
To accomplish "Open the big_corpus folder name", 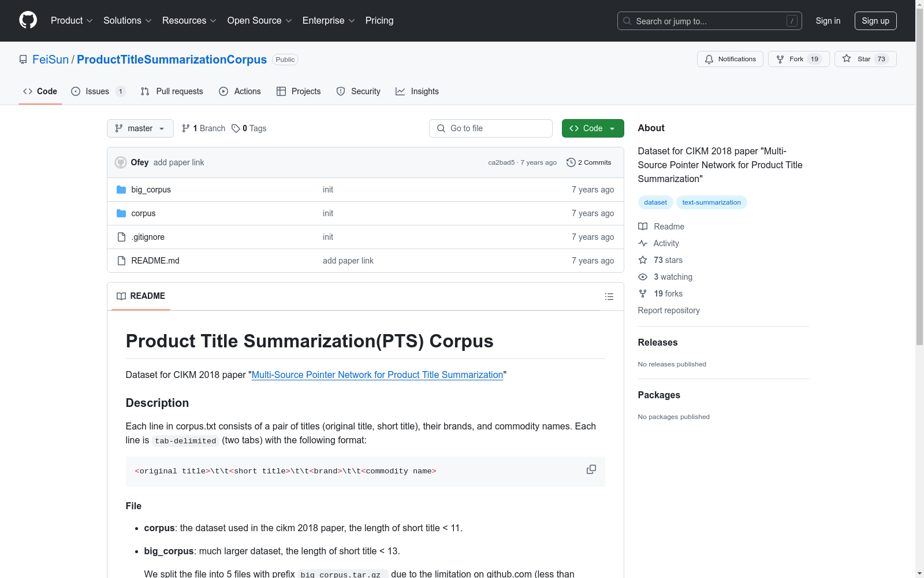I will coord(151,190).
